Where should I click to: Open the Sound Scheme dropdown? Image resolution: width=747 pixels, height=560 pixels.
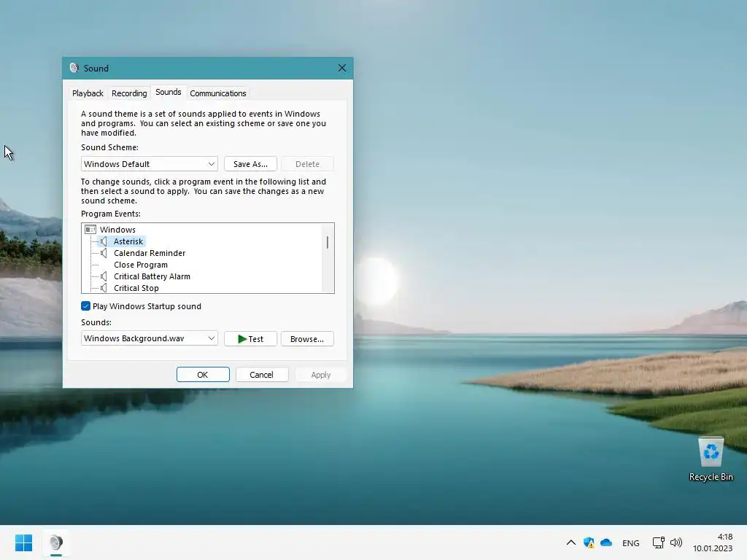(x=149, y=164)
